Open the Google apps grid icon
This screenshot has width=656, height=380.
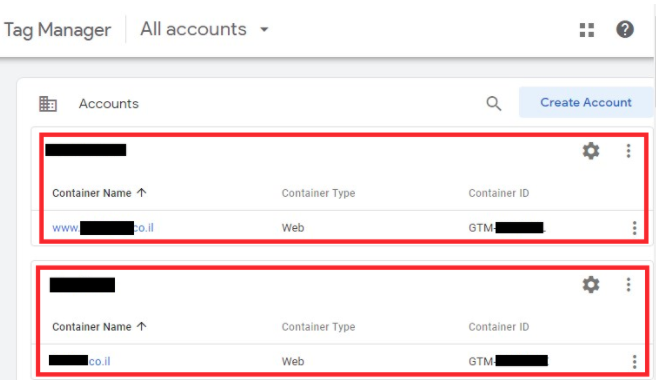pos(587,30)
